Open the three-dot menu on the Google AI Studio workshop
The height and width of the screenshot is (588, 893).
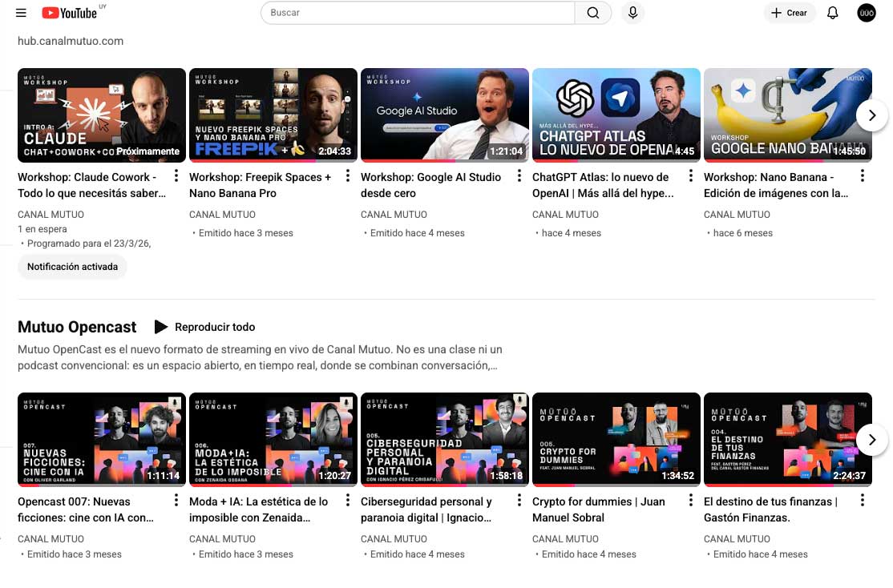pyautogui.click(x=519, y=176)
